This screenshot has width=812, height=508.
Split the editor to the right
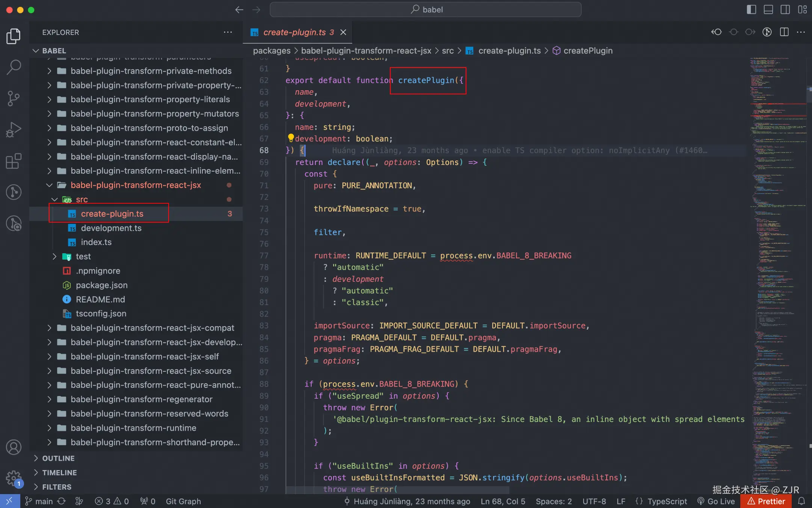pos(784,32)
